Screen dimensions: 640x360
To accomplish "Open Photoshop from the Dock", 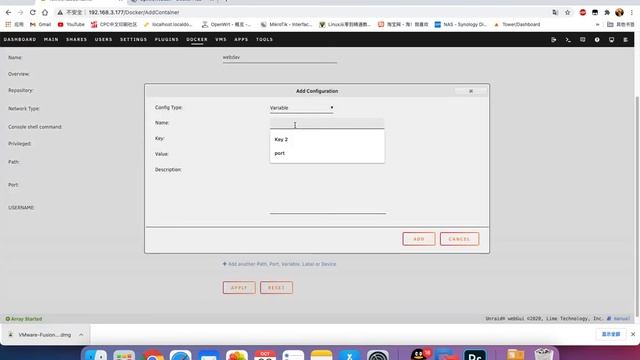I will pyautogui.click(x=475, y=354).
